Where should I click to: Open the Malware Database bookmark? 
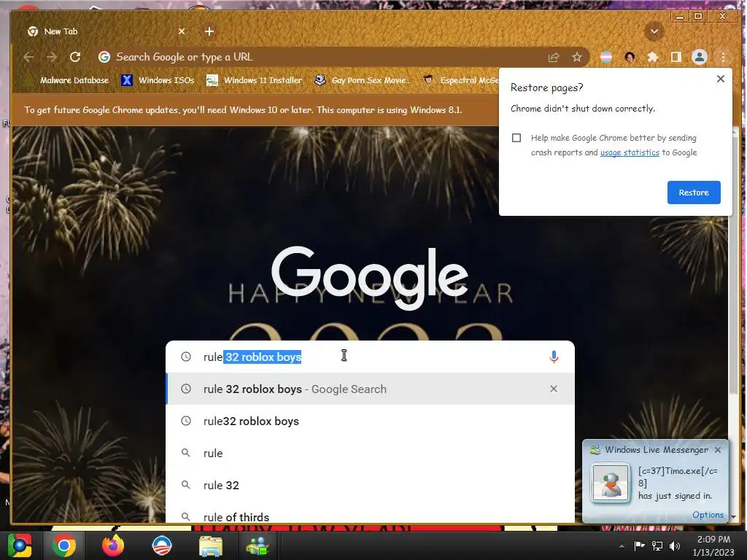click(67, 80)
